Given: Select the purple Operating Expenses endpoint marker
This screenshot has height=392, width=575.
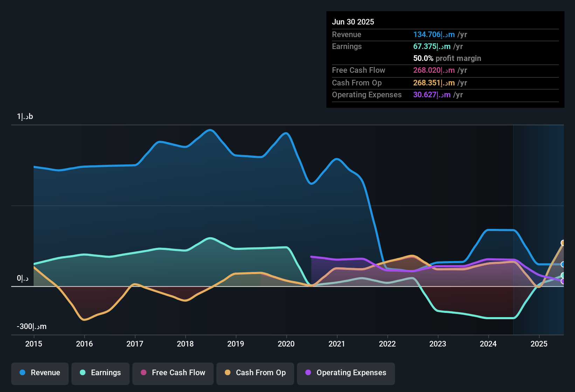Looking at the screenshot, I should (563, 281).
